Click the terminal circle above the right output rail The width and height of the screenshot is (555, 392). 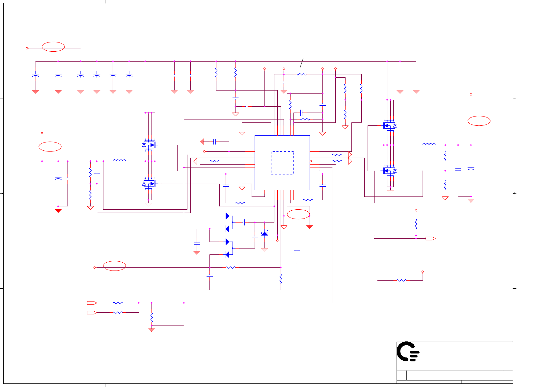471,94
